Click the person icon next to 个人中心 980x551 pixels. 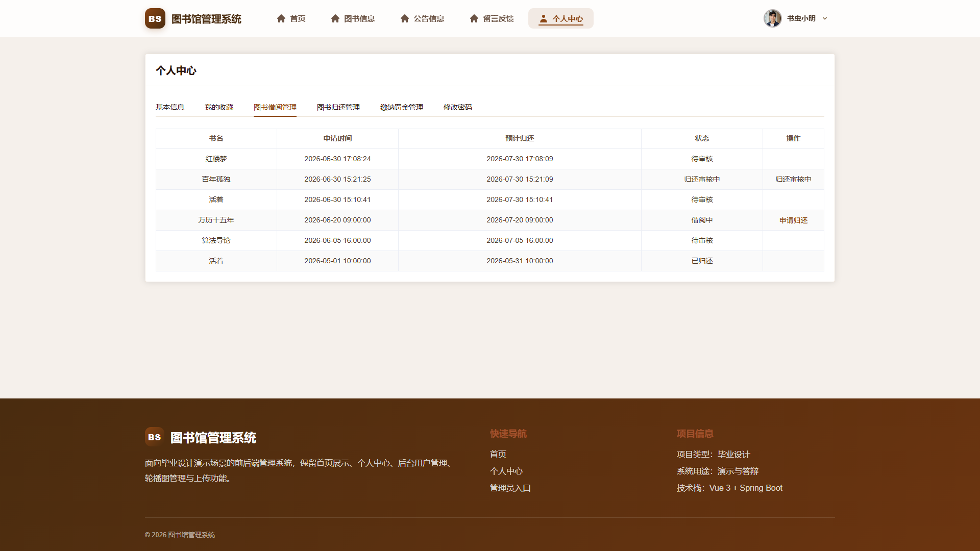click(x=544, y=18)
